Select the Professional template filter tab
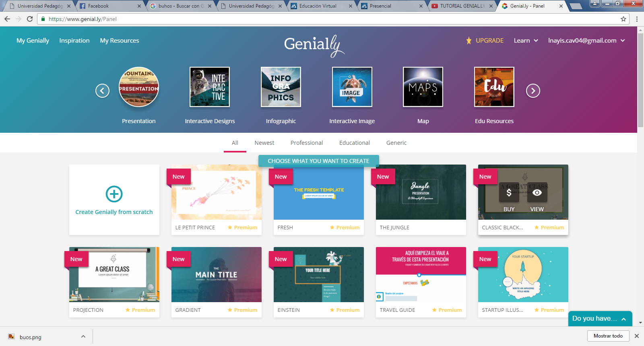 [x=307, y=143]
